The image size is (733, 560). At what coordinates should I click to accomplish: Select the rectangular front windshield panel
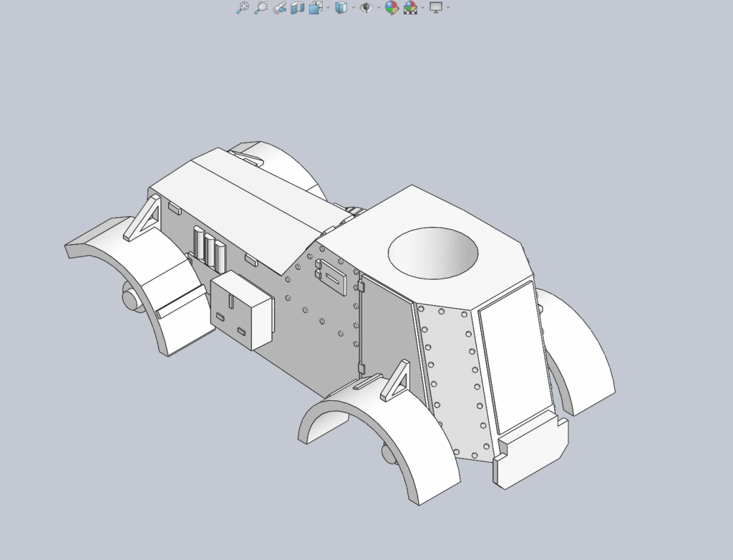[x=515, y=358]
